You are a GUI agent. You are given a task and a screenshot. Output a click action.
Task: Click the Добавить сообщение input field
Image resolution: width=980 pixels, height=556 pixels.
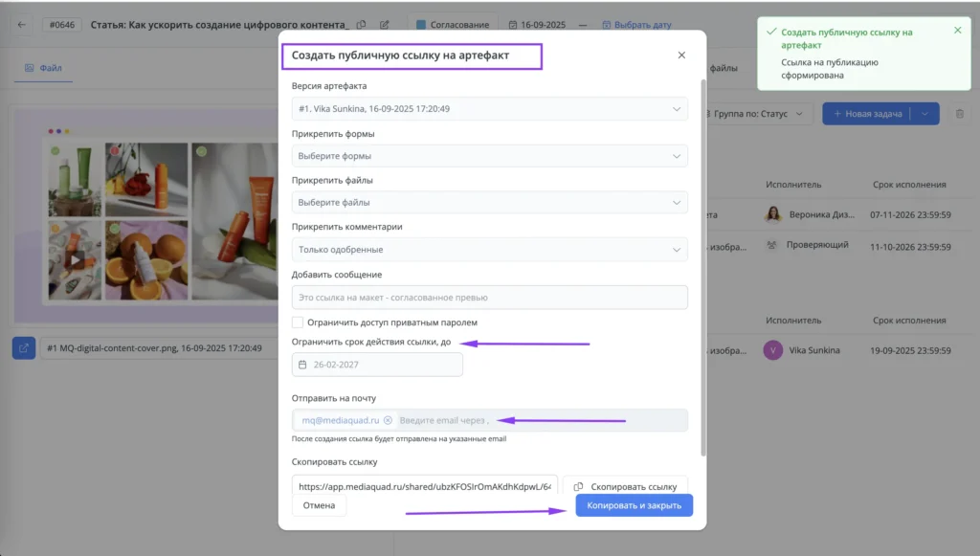489,298
